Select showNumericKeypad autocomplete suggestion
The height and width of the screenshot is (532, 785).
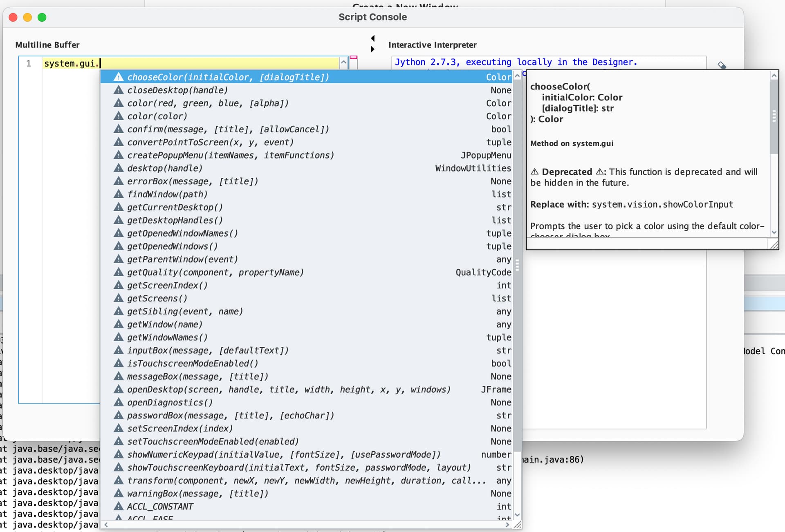click(x=283, y=454)
